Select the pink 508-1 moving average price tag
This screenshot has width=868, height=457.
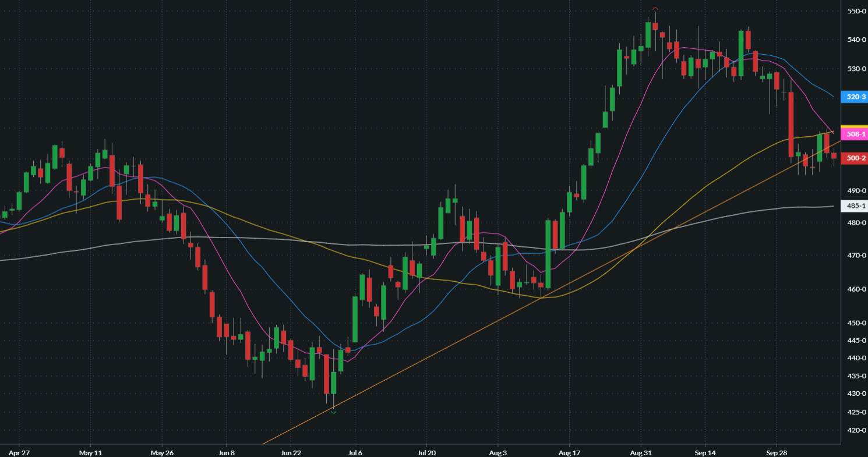(855, 134)
